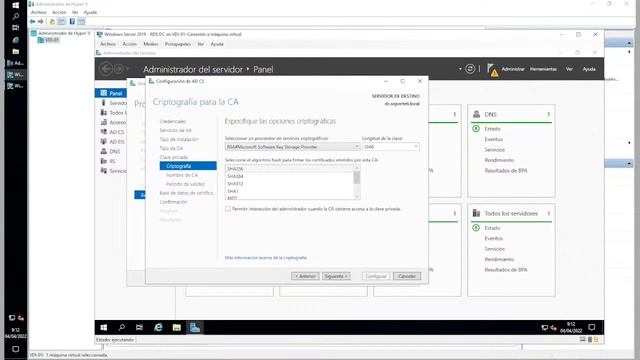Open Archivo menu in Hyper-V Manager
The width and height of the screenshot is (640, 360).
[39, 12]
